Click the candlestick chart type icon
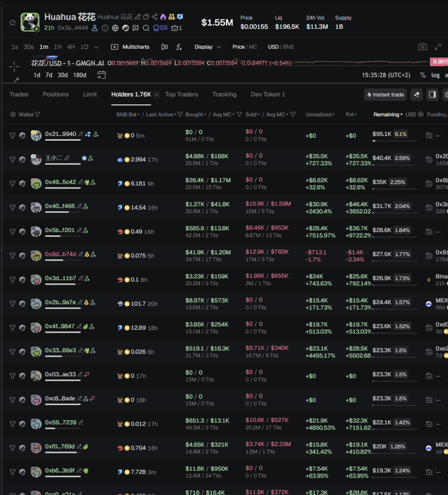Screen dimensions: 448x495 click(164, 47)
